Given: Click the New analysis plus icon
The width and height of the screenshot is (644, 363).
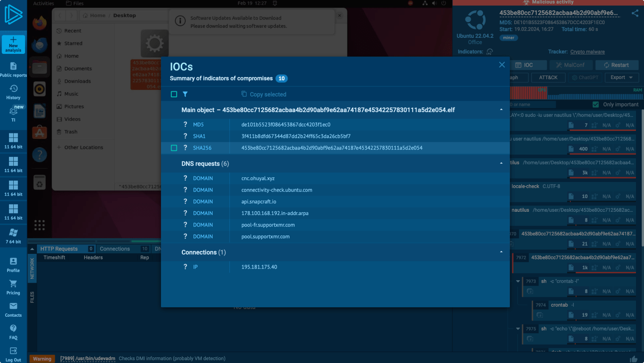Looking at the screenshot, I should [x=13, y=40].
